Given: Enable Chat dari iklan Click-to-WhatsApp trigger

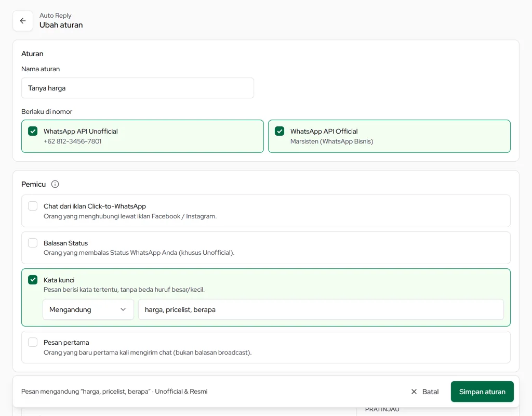Looking at the screenshot, I should pos(33,206).
